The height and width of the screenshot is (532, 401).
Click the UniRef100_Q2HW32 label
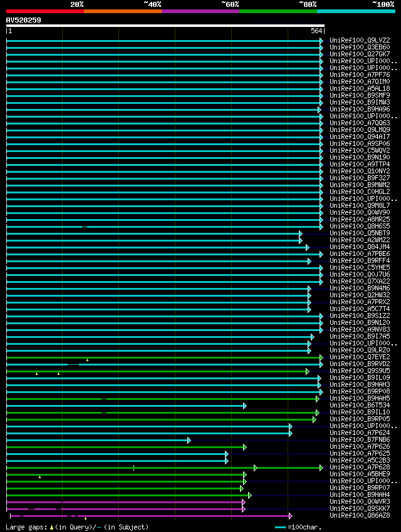point(360,295)
